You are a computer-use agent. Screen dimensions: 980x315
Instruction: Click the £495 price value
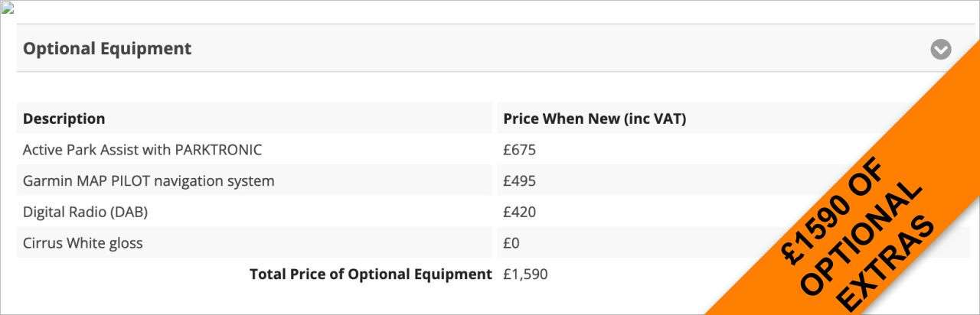click(519, 181)
